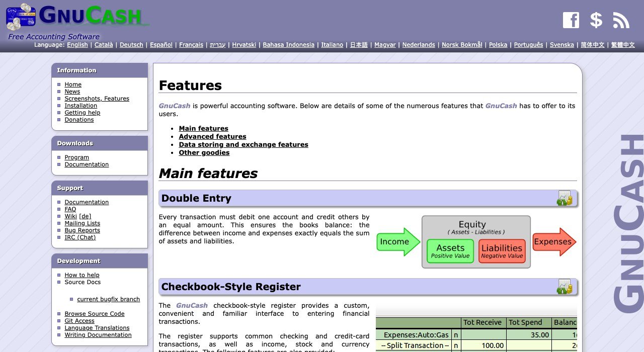644x352 pixels.
Task: Switch language to Nederlands
Action: 419,45
